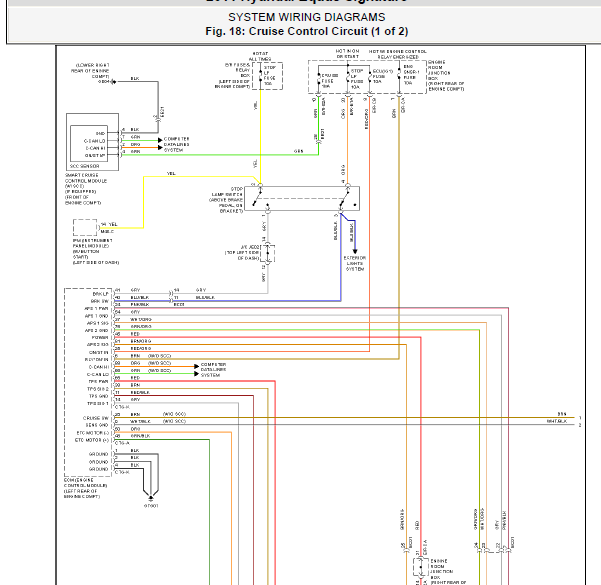Screen dimensions: 601x585
Task: Click the IPM instrument panel module caption
Action: tap(96, 251)
